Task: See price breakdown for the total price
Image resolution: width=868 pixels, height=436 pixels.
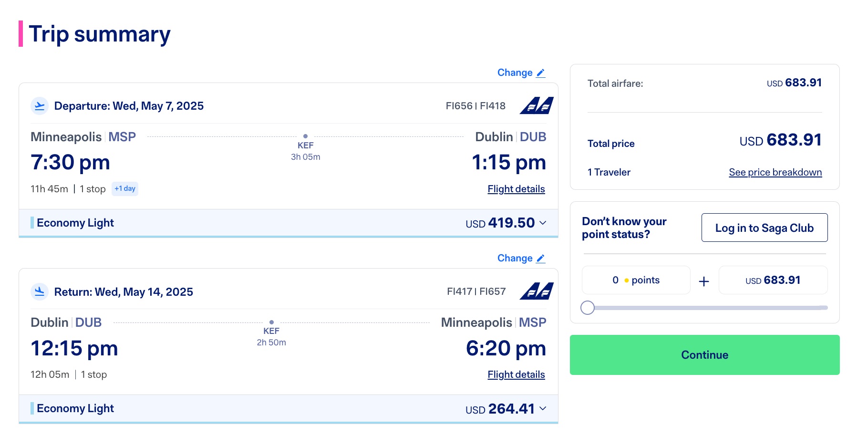Action: [x=775, y=172]
